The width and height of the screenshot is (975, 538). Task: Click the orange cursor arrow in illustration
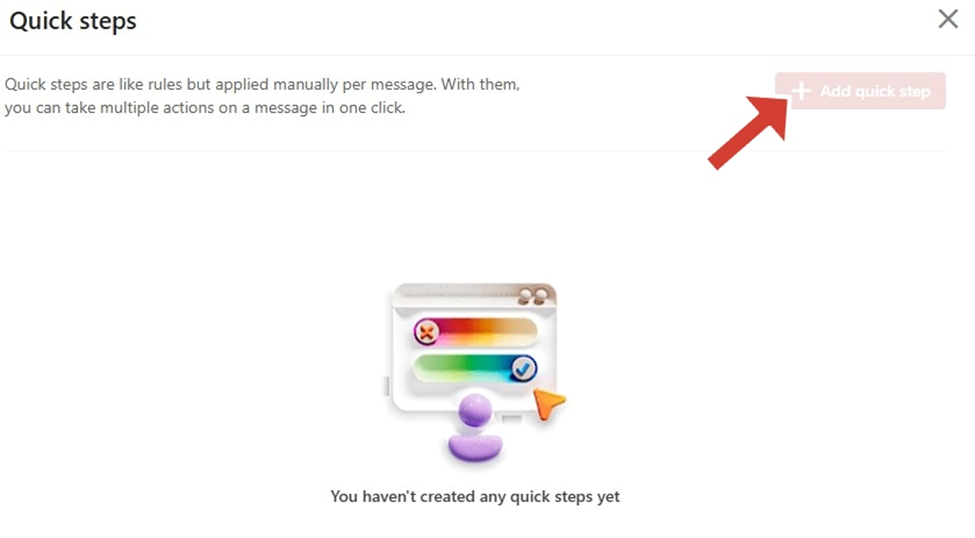[548, 404]
